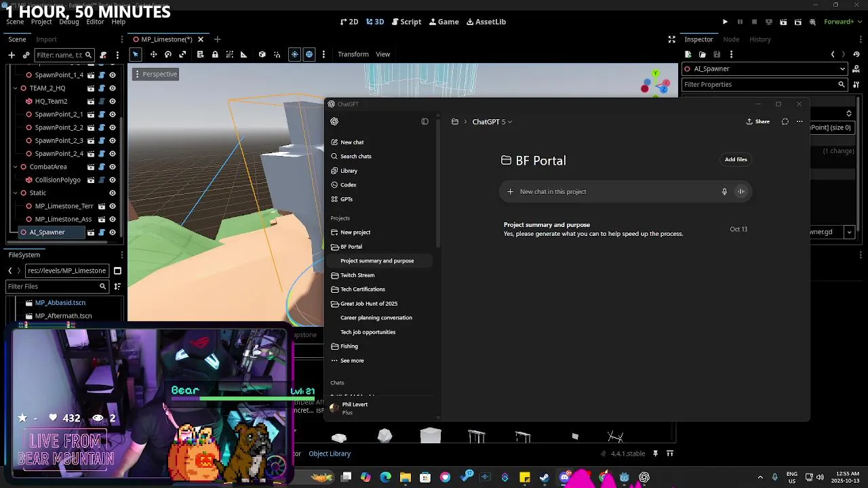Open Search chats in ChatGPT sidebar
Screen dimensions: 868x488
point(355,157)
